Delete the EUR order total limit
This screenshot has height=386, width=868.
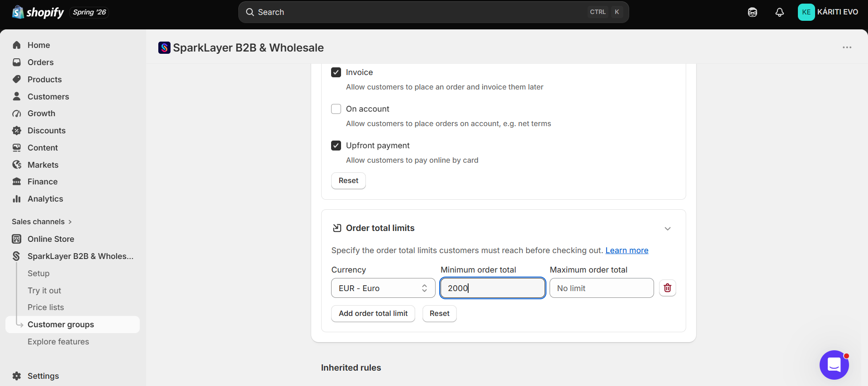click(x=668, y=288)
